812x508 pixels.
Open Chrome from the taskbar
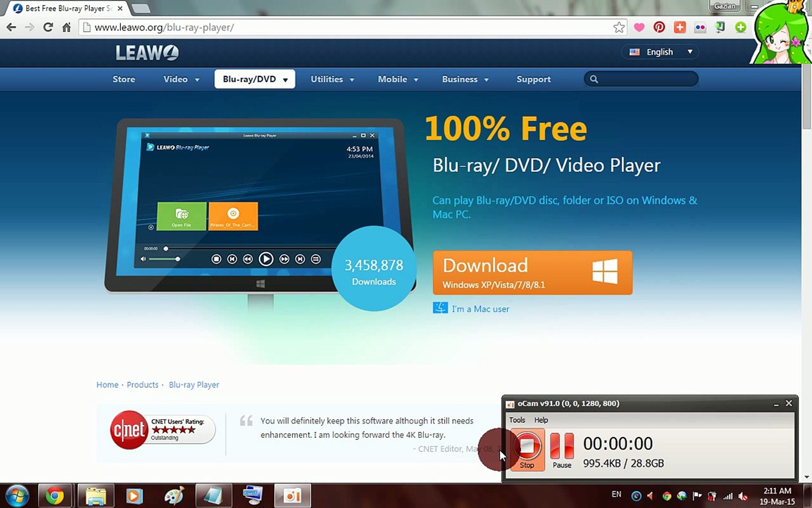[x=55, y=496]
